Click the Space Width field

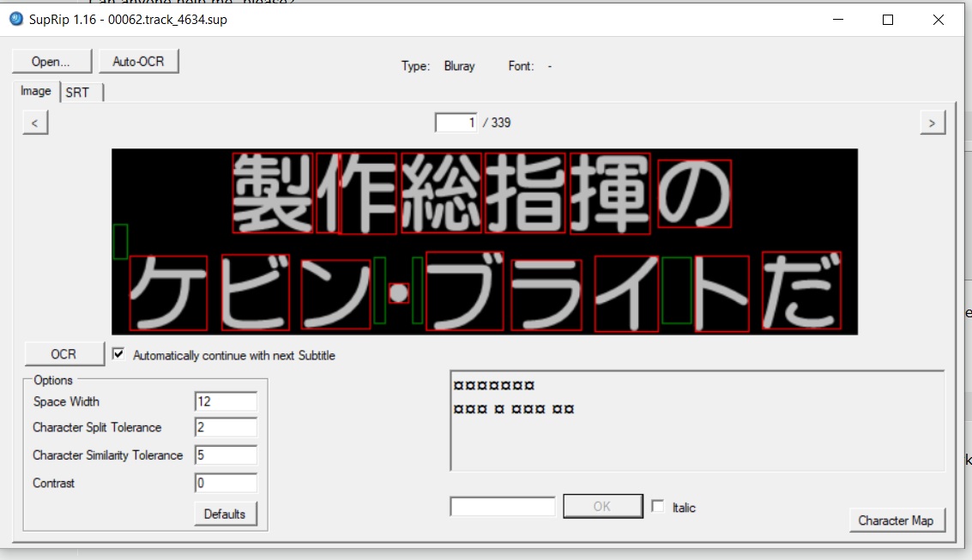(x=226, y=401)
